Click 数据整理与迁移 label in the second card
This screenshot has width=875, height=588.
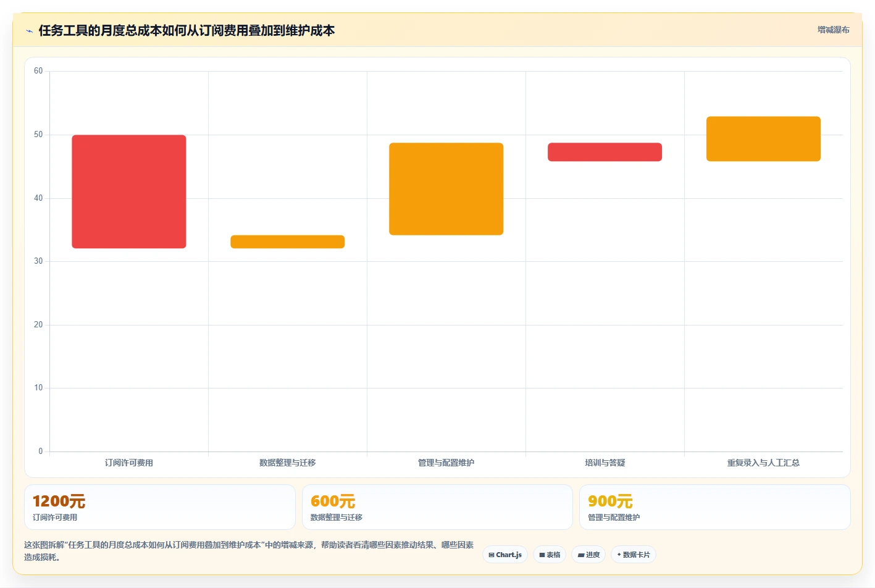coord(337,518)
